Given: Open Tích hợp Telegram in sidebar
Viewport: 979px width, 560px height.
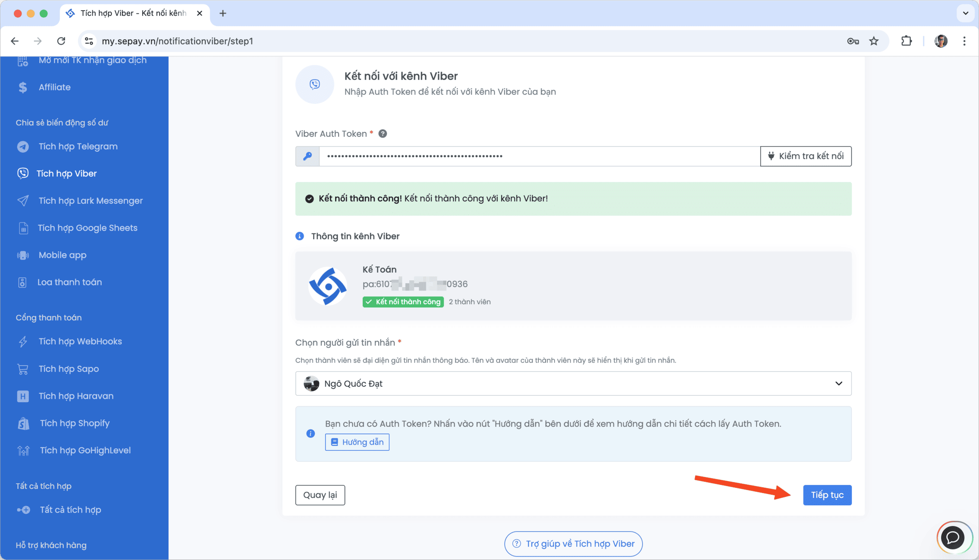Looking at the screenshot, I should pos(78,147).
